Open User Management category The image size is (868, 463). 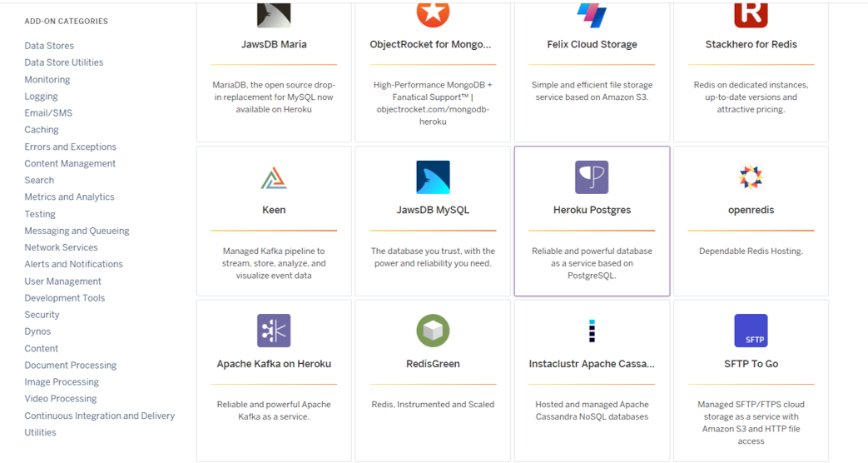62,281
